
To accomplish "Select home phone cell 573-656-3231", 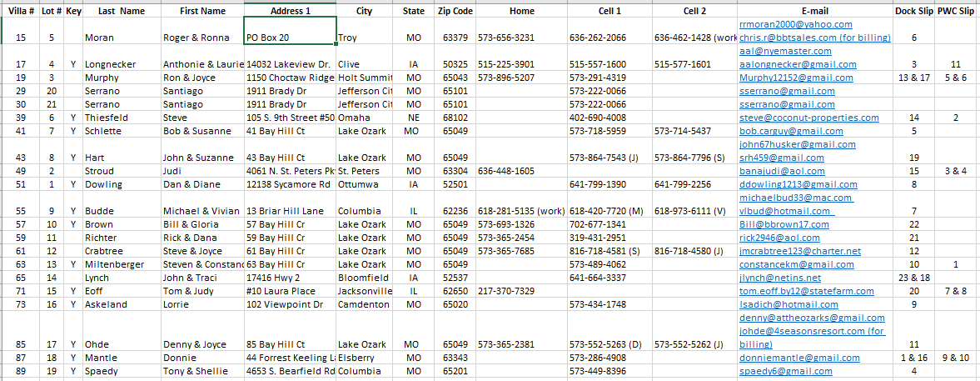I will pos(522,32).
